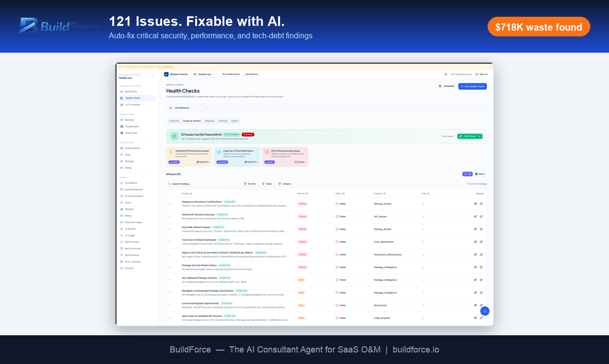This screenshot has width=609, height=364.
Task: Open Best Practices in the sidebar
Action: coord(133,249)
